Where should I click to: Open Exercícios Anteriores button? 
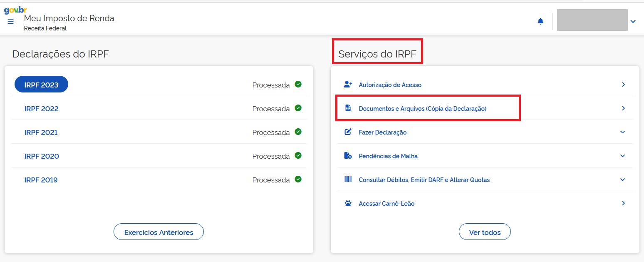pyautogui.click(x=159, y=232)
